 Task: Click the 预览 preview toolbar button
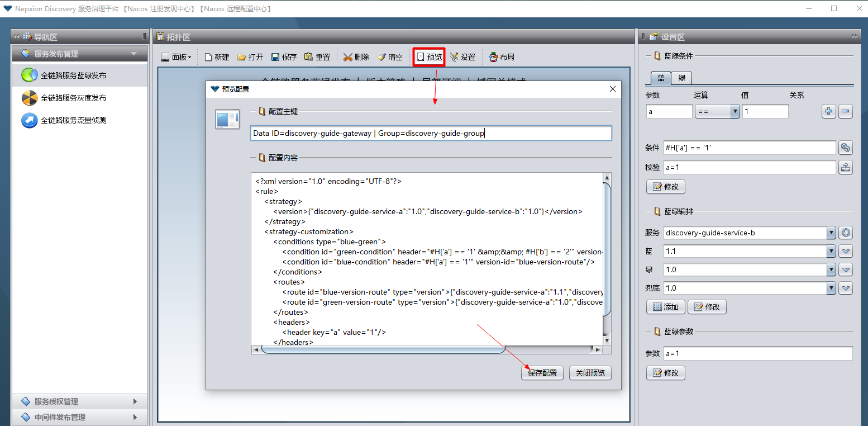click(429, 57)
